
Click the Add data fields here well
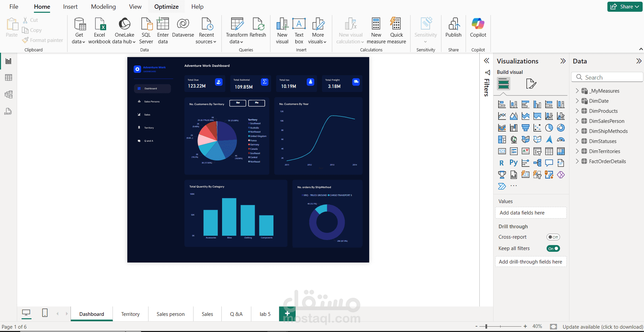pos(531,213)
